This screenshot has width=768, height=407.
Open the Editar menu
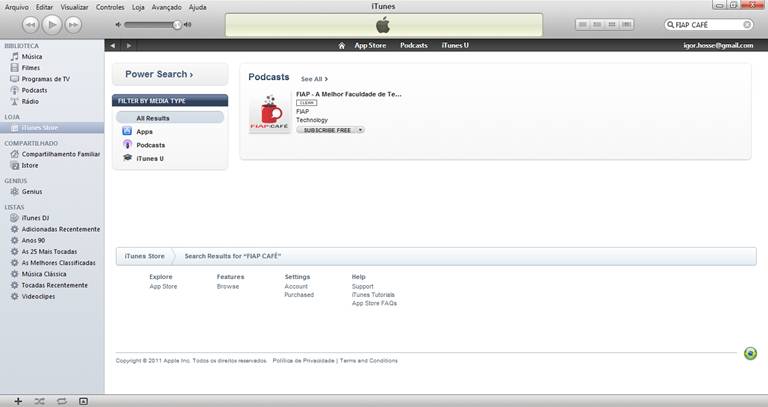point(45,7)
